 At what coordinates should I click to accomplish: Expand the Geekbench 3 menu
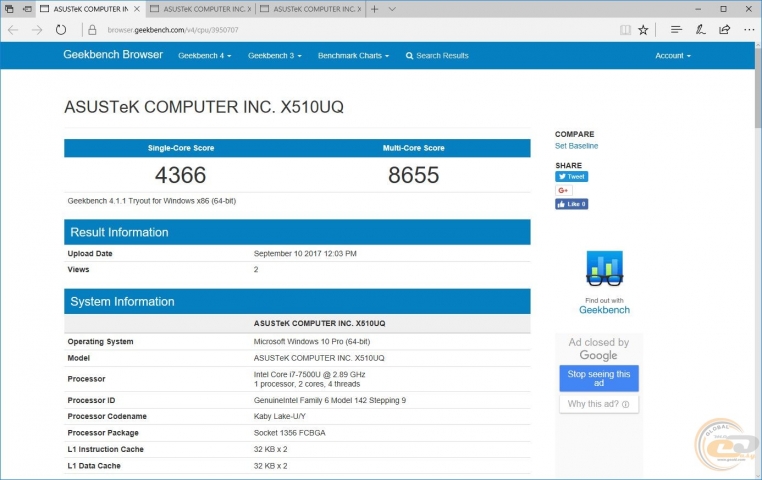275,56
